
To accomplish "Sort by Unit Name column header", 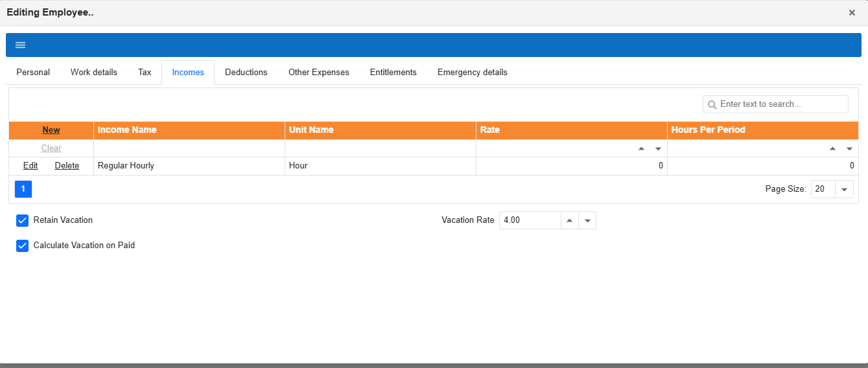I will click(381, 130).
